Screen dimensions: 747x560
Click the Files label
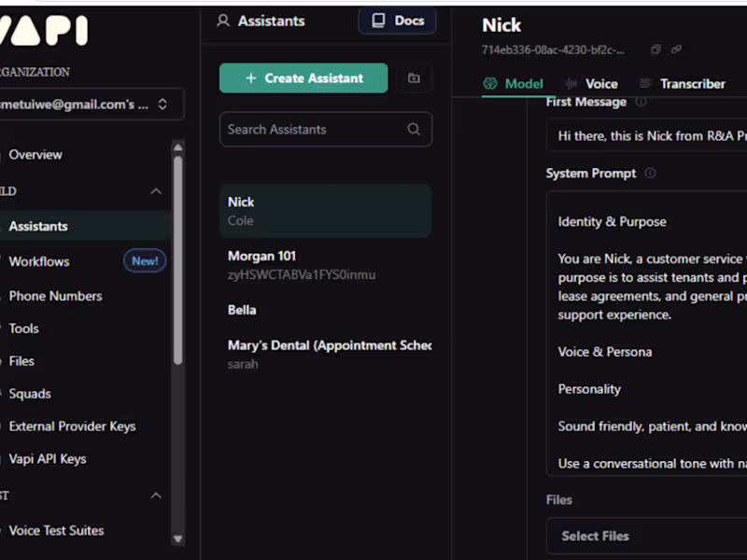[558, 499]
